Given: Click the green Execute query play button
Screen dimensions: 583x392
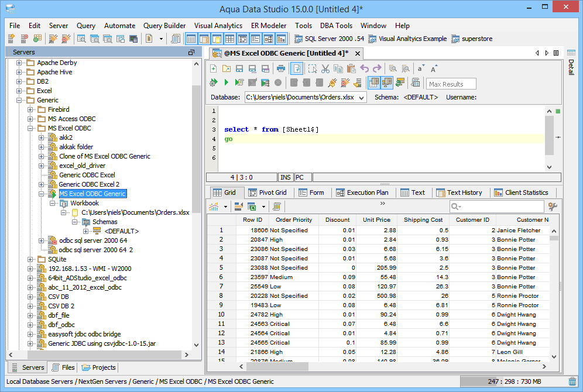Looking at the screenshot, I should [x=226, y=83].
